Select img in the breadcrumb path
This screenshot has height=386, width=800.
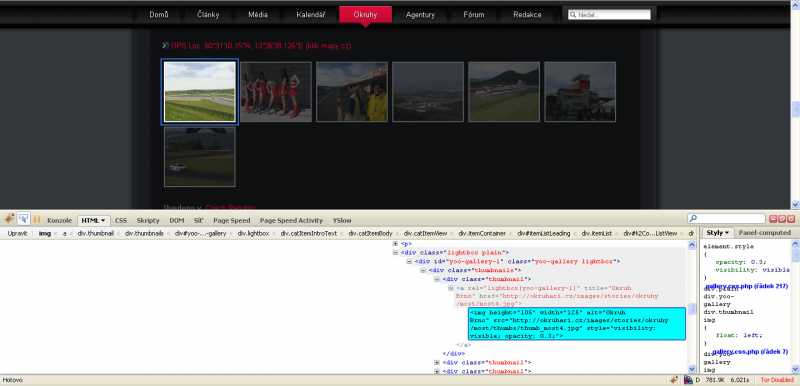pyautogui.click(x=45, y=233)
